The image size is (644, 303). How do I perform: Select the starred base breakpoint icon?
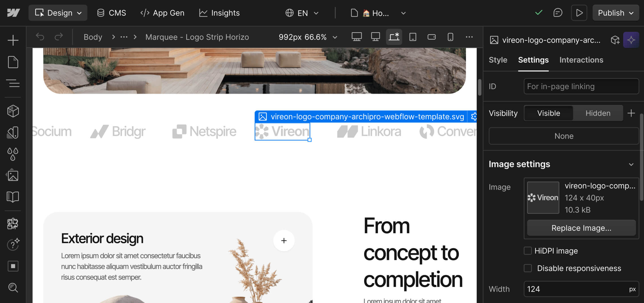394,37
